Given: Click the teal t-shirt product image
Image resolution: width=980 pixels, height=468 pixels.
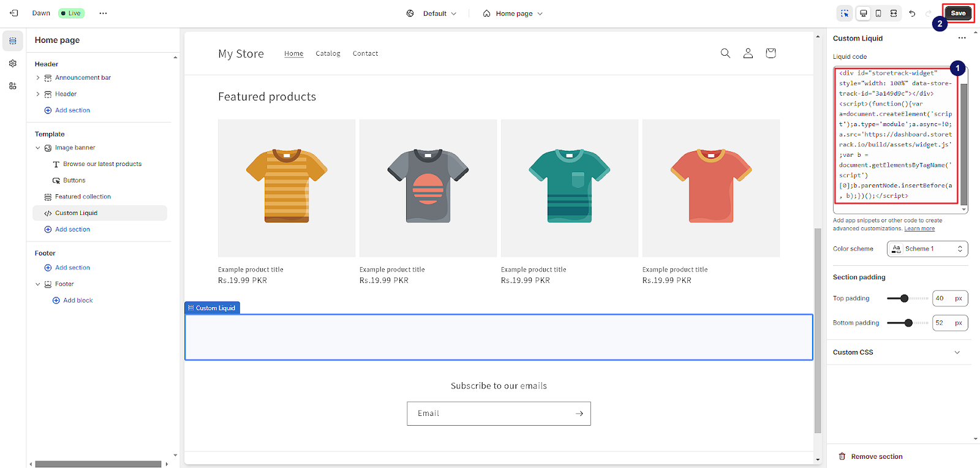Looking at the screenshot, I should pos(570,188).
